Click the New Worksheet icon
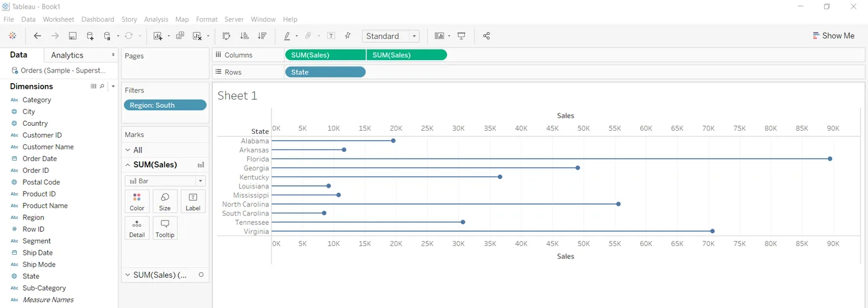 click(157, 36)
